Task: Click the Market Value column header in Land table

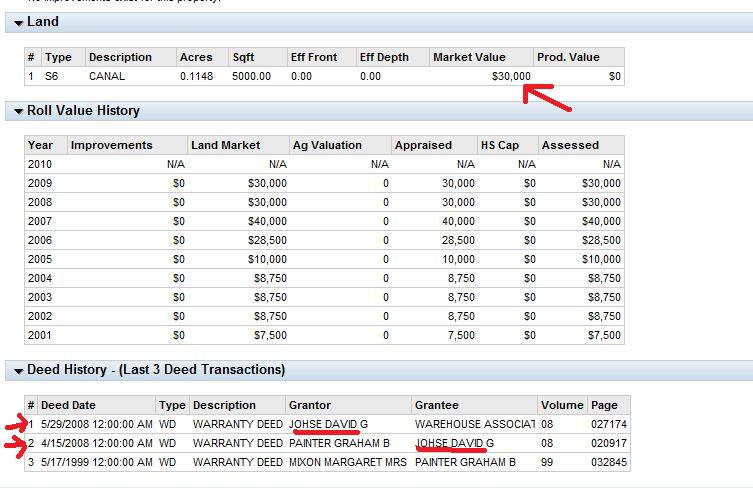Action: pyautogui.click(x=469, y=57)
